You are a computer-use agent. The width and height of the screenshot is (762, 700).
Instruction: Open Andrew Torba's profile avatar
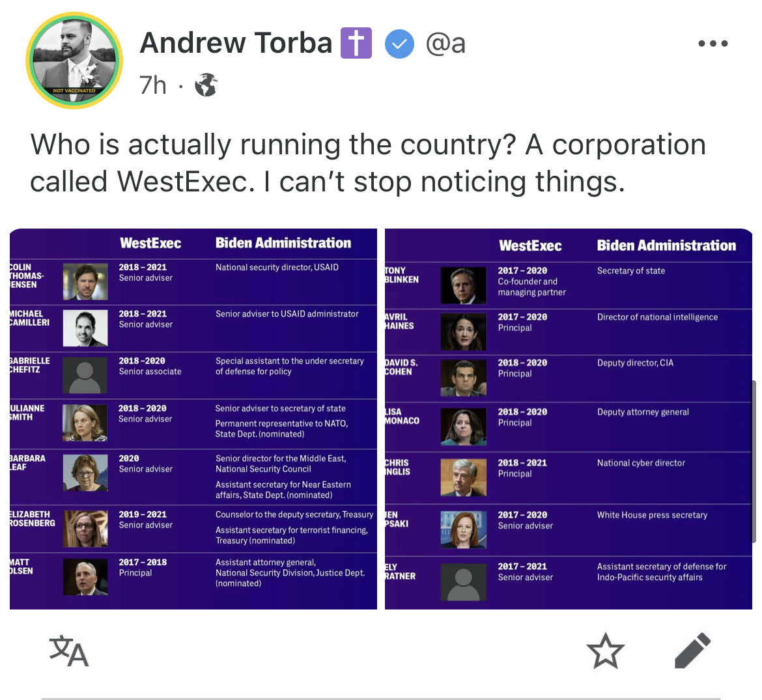74,61
